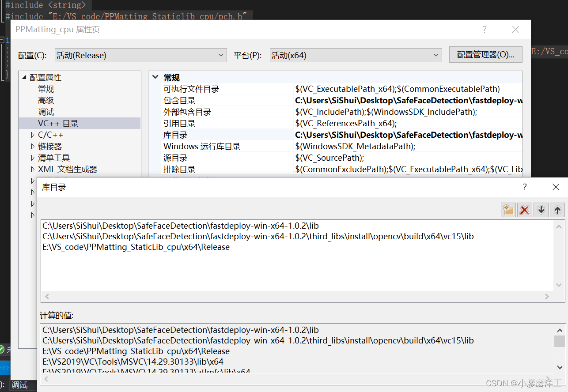Select the 调试 item under 配置属性

pyautogui.click(x=46, y=112)
